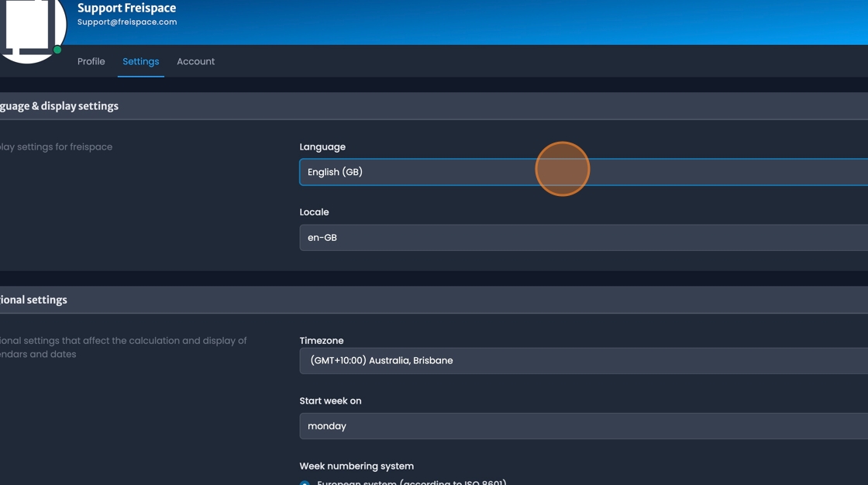This screenshot has width=868, height=485.
Task: Switch to the Profile tab
Action: 91,61
